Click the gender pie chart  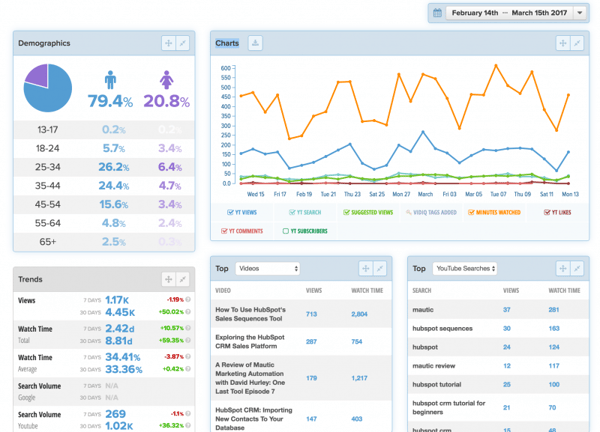pos(48,88)
